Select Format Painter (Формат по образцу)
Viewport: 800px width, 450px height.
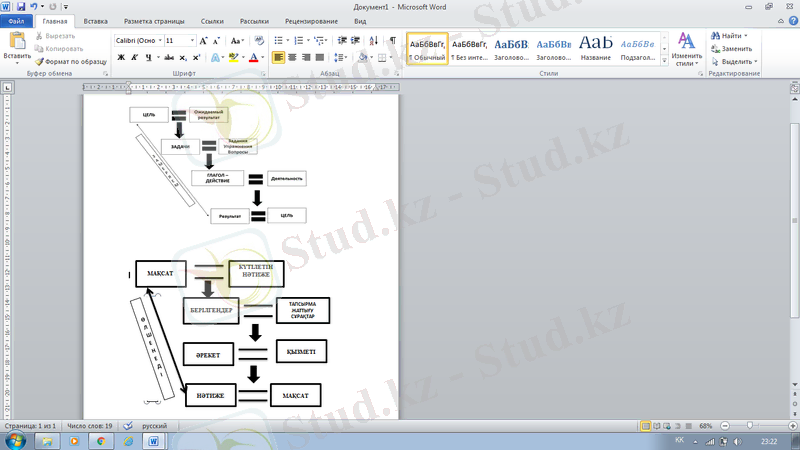(70, 61)
